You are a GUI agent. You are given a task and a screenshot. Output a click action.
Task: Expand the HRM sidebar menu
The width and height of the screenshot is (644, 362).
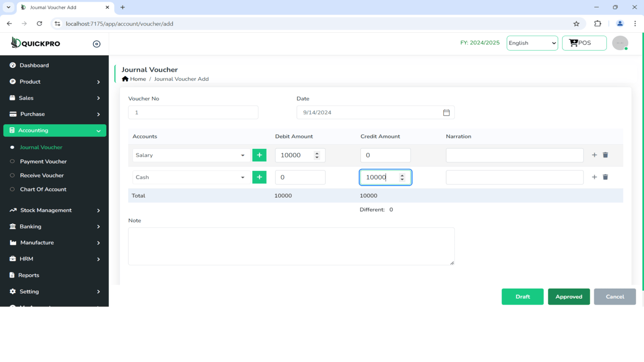(x=29, y=258)
